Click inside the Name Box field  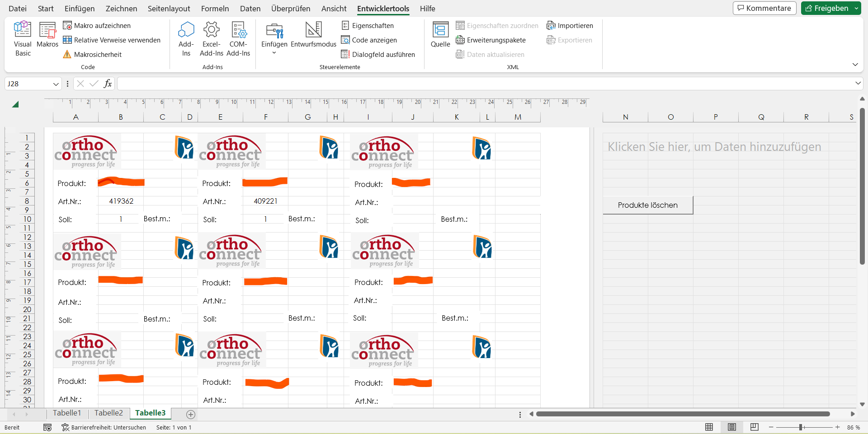(x=28, y=84)
